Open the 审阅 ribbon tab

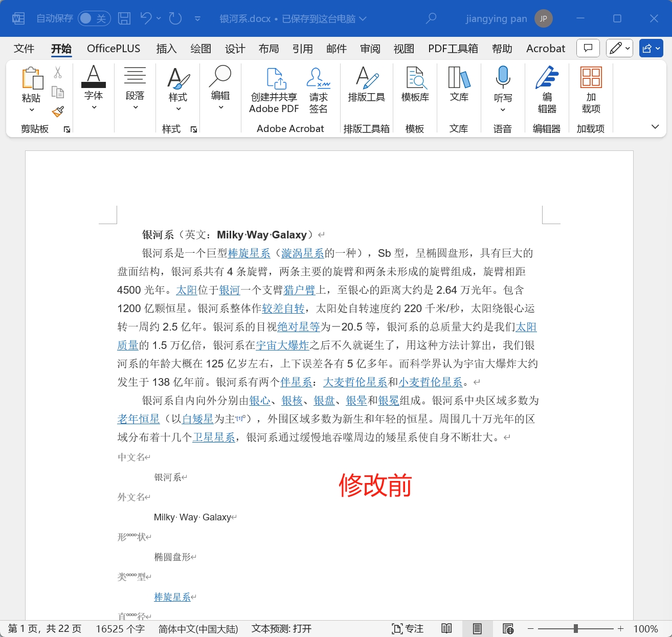coord(370,48)
